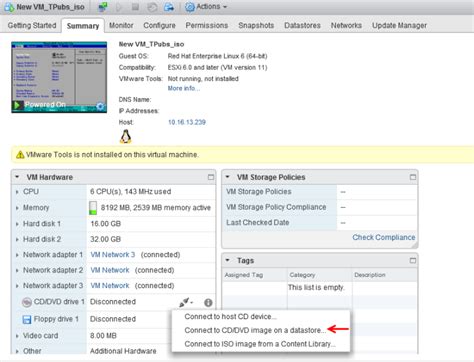Click the power off stop icon
This screenshot has height=362, width=474.
(x=135, y=7)
